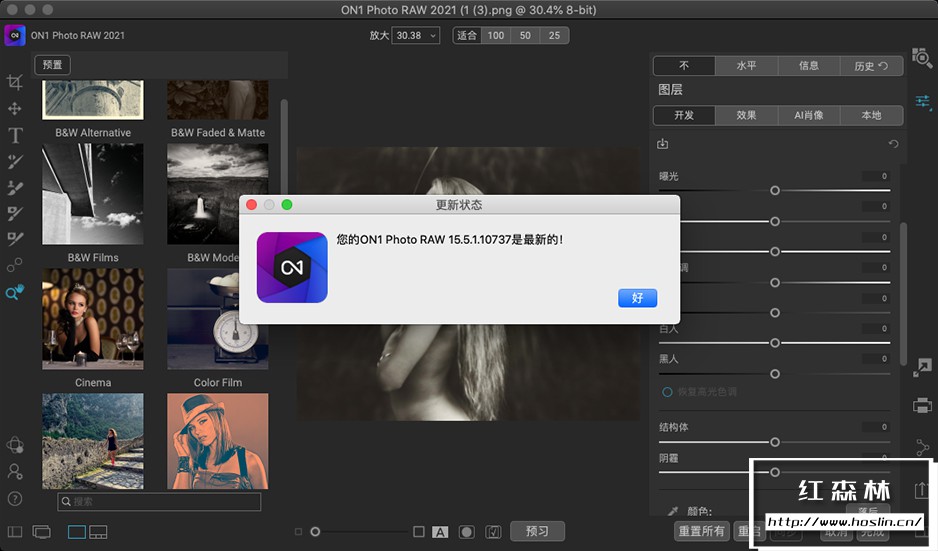Adjust the 黑人 blacks slider handle
The width and height of the screenshot is (938, 551).
775,374
